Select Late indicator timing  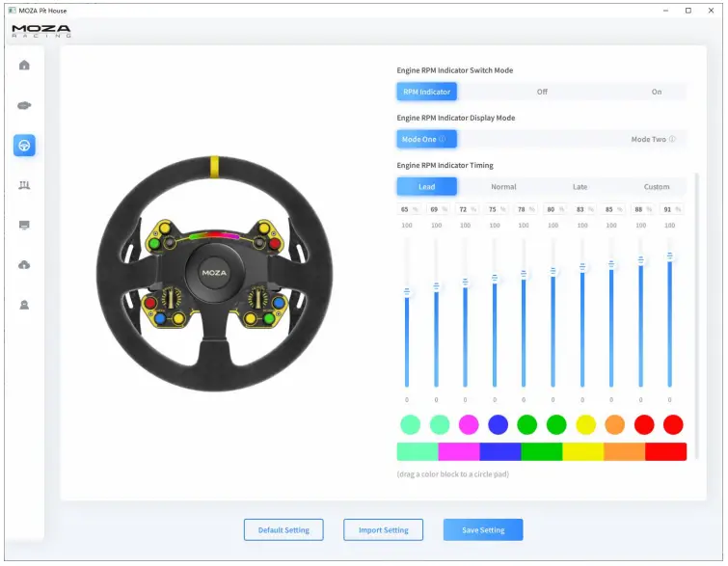click(x=580, y=187)
